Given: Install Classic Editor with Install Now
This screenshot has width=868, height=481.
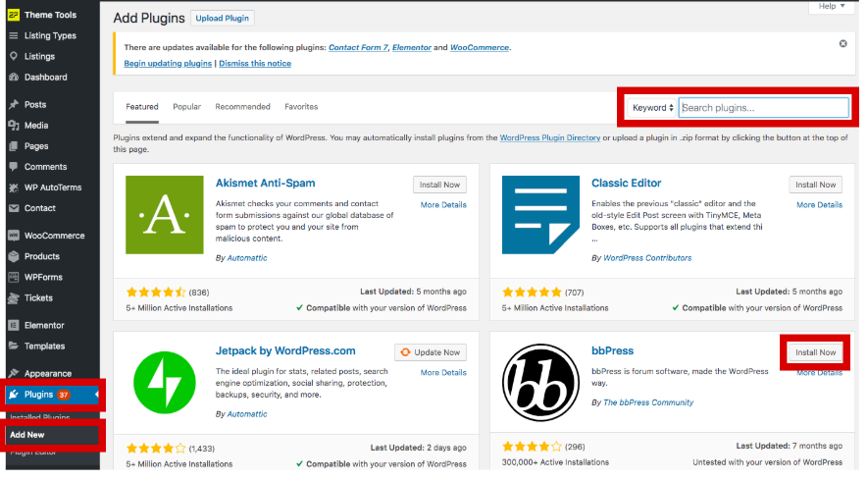Looking at the screenshot, I should point(815,185).
